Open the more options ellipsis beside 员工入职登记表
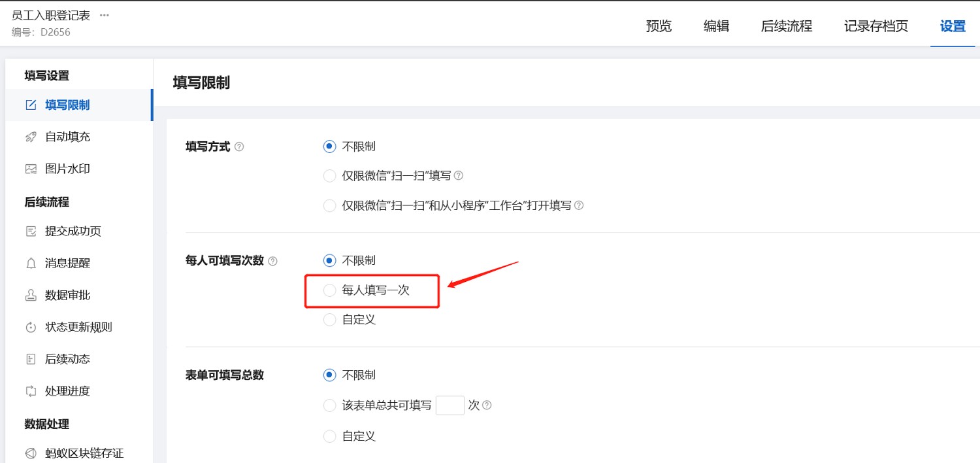Viewport: 980px width, 463px height. click(x=105, y=15)
